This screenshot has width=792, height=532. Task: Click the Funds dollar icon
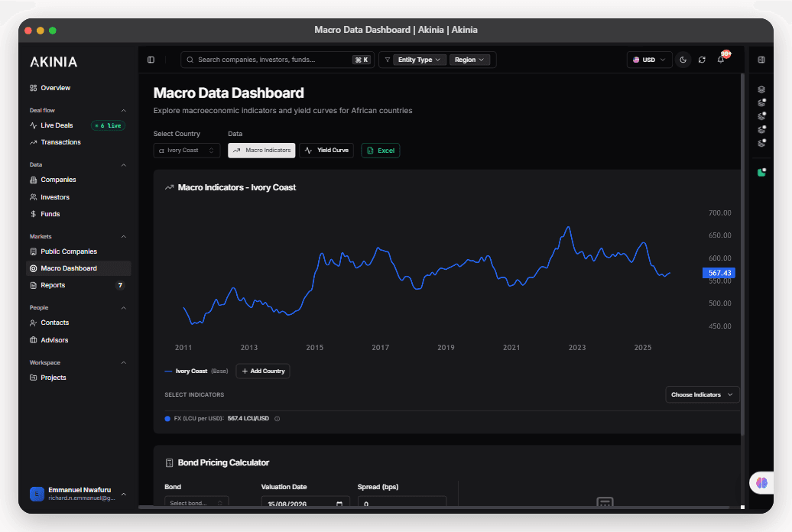[34, 214]
